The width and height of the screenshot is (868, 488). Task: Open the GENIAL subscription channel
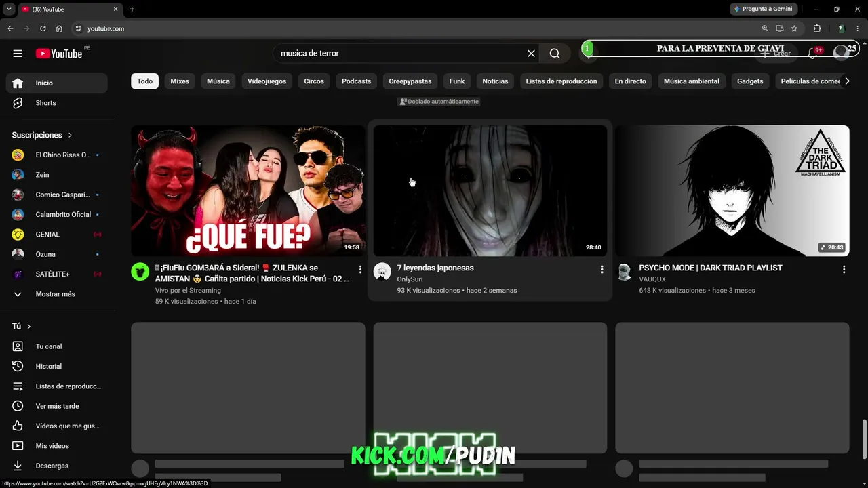coord(57,235)
